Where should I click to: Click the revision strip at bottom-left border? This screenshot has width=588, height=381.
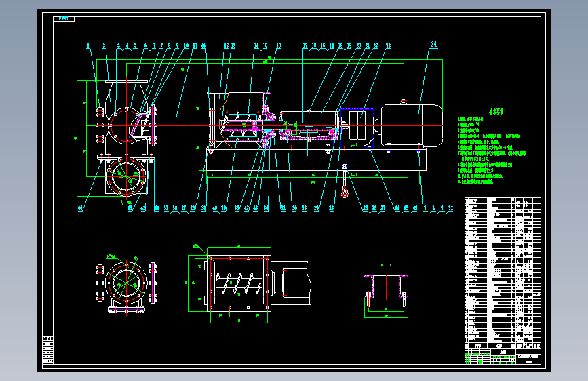pyautogui.click(x=47, y=350)
